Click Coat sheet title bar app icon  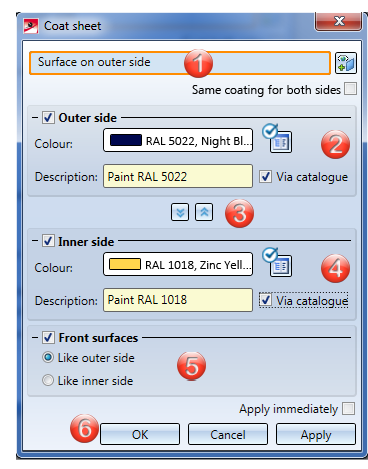point(31,26)
